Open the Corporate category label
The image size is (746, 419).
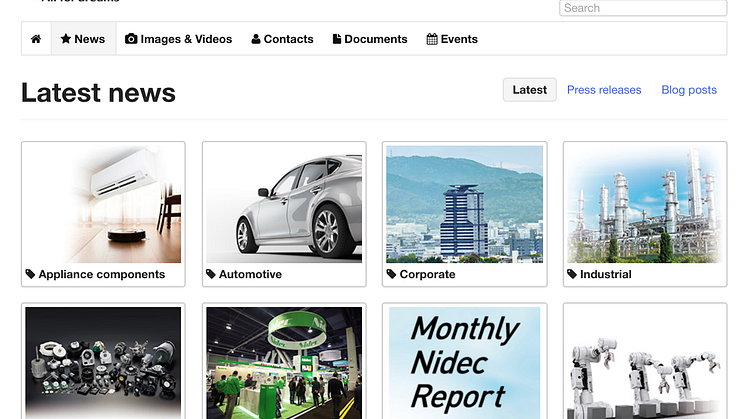[427, 274]
